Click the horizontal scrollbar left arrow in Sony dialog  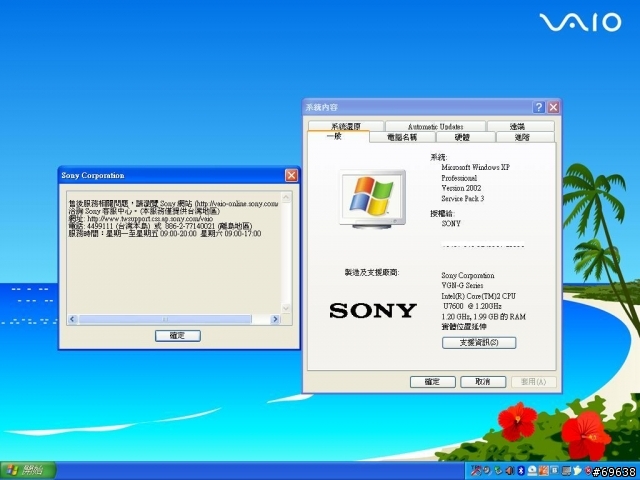pos(73,319)
